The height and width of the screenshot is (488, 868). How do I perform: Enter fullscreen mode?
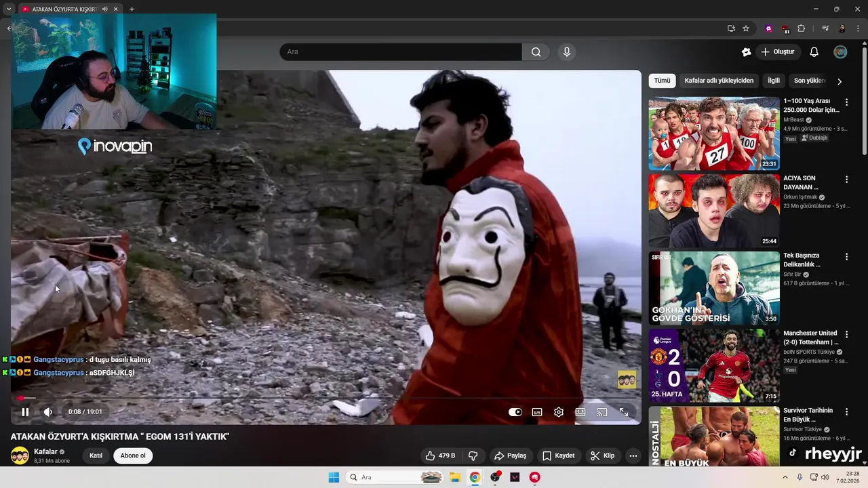[x=624, y=412]
